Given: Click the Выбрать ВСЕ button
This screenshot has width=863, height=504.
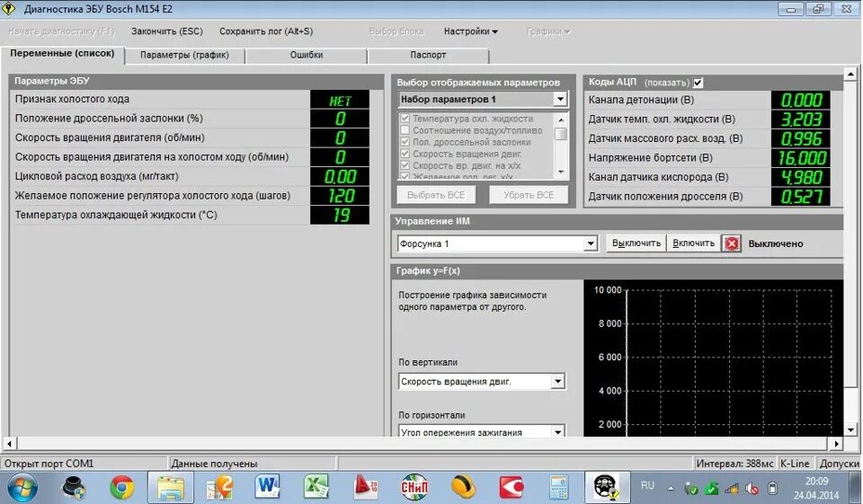Looking at the screenshot, I should (436, 195).
